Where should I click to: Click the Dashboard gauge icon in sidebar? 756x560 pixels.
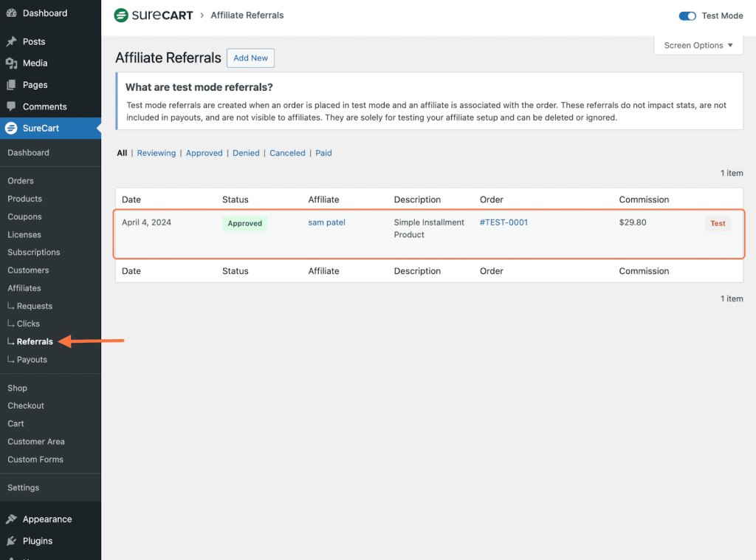(11, 13)
